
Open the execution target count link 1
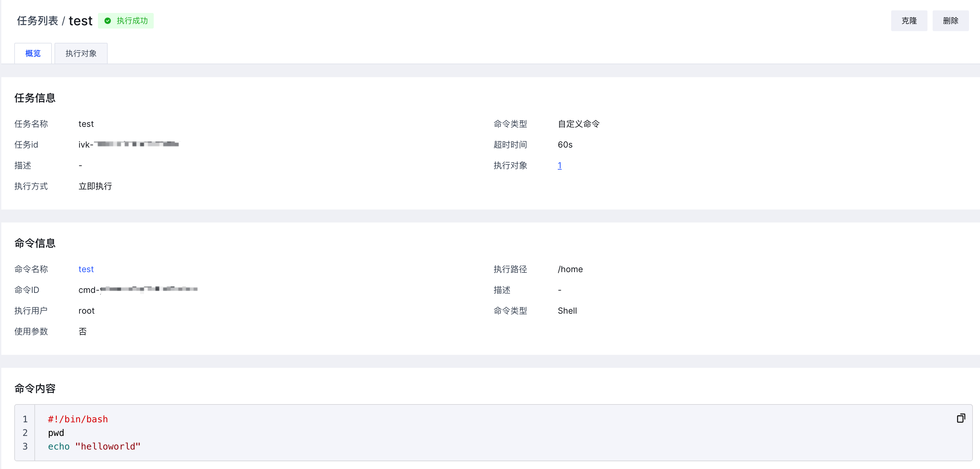click(x=560, y=165)
